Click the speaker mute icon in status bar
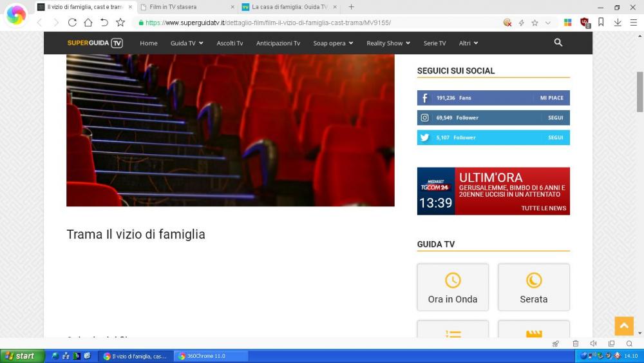The image size is (644, 363). 593,344
